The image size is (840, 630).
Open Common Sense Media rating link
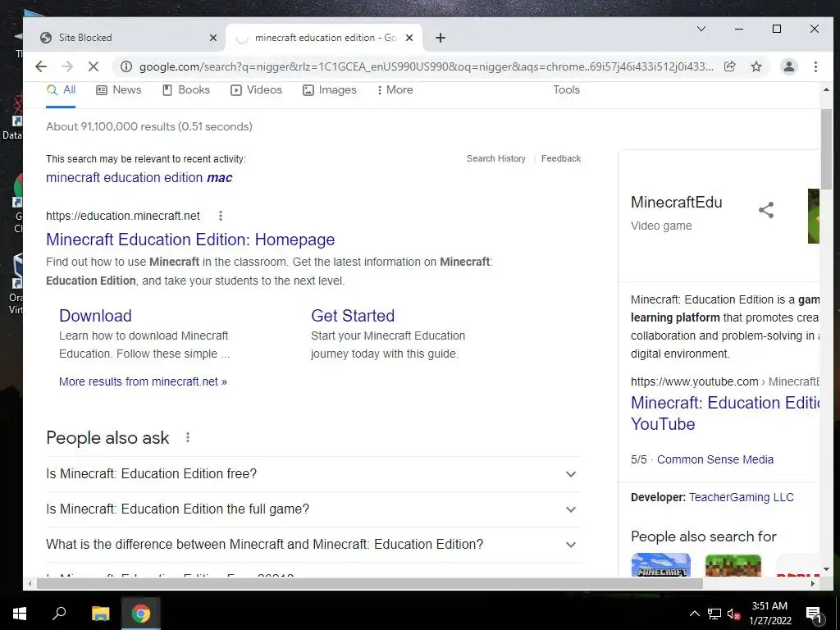(x=715, y=459)
